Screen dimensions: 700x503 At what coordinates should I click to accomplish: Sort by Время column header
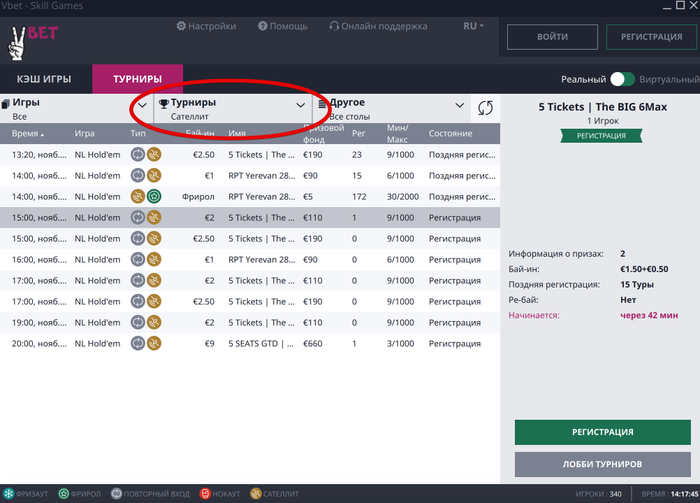tap(28, 133)
